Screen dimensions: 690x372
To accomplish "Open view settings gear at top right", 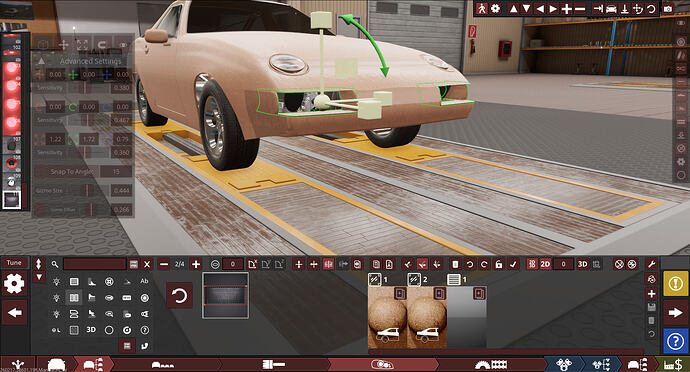I will [x=495, y=8].
